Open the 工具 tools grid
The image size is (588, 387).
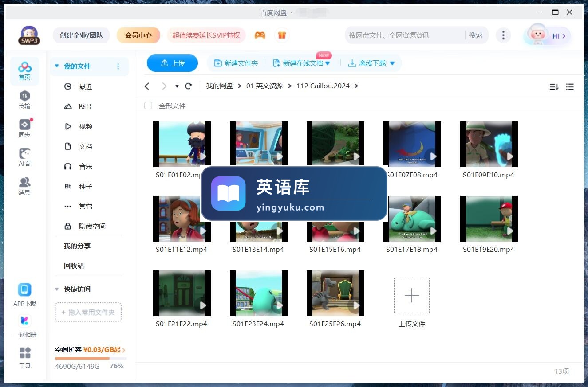pos(25,353)
